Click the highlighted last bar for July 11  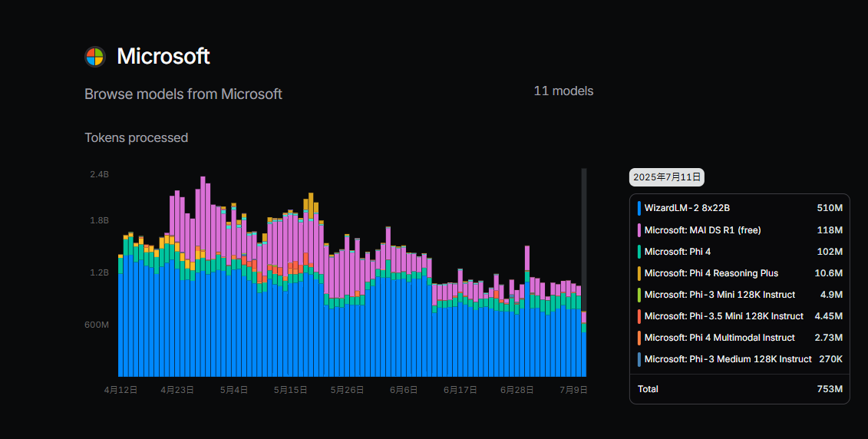pyautogui.click(x=583, y=345)
